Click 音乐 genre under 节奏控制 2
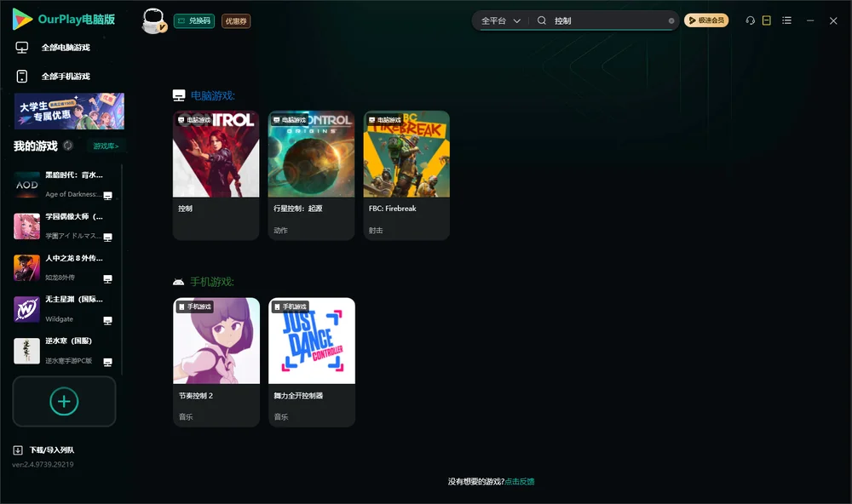The image size is (852, 504). tap(186, 417)
